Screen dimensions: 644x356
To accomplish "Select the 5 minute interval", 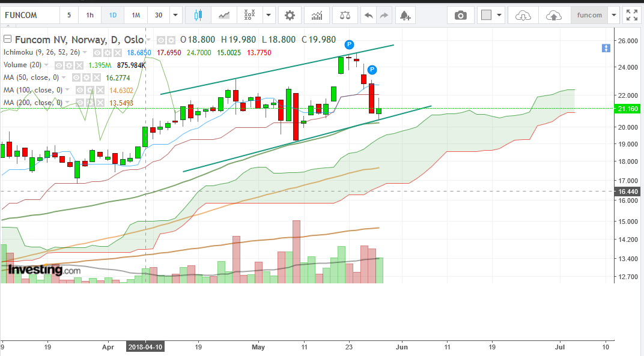I will click(x=69, y=15).
